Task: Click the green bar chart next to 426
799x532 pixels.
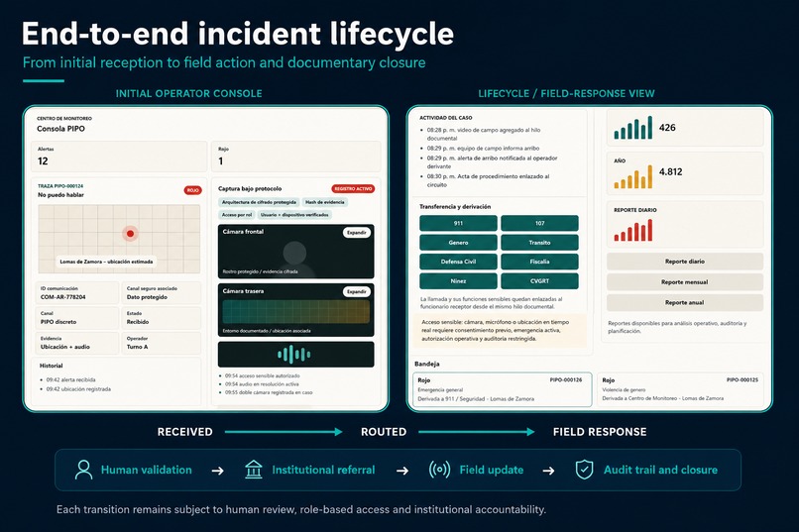Action: click(x=632, y=128)
